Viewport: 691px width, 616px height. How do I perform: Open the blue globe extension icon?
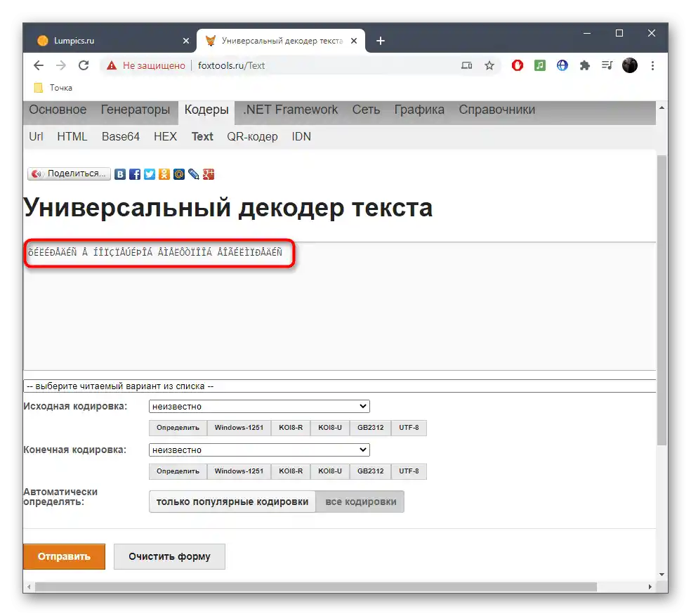tap(562, 66)
